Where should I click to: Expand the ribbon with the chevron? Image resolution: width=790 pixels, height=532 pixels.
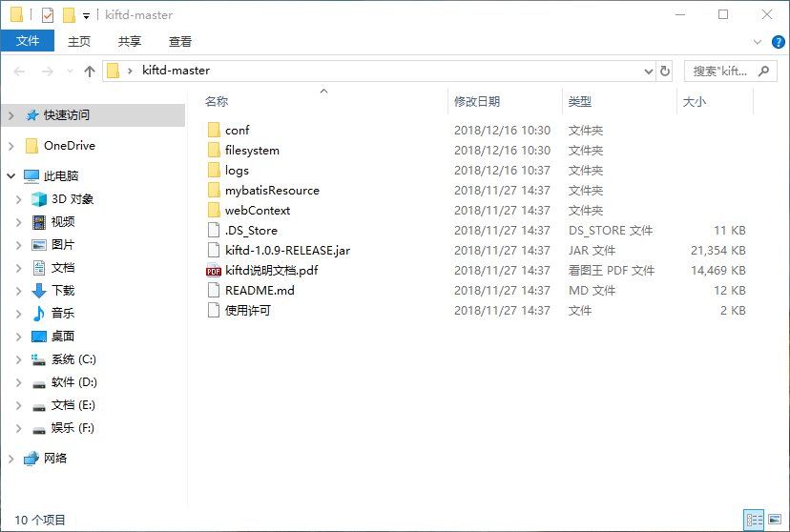click(757, 42)
